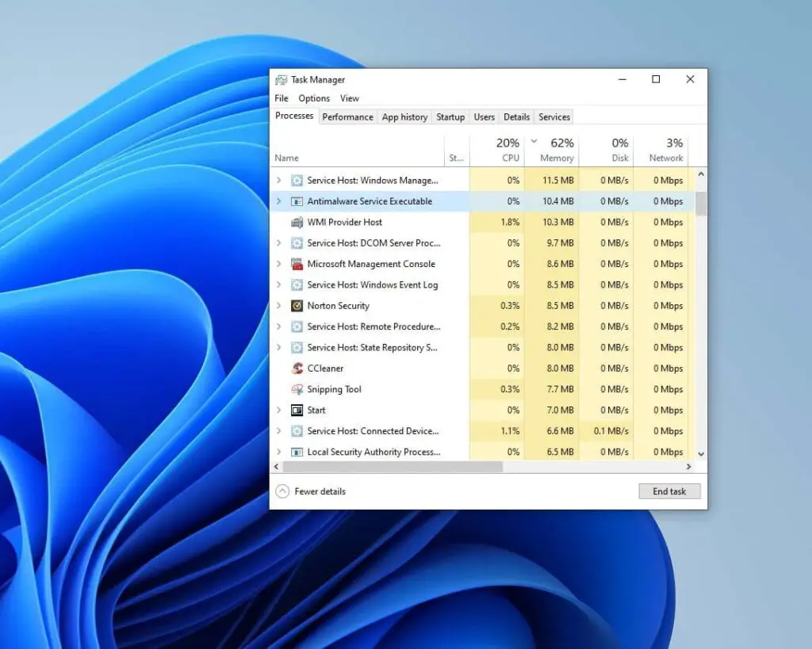The width and height of the screenshot is (812, 649).
Task: Expand the Antimalware Service Executable entry
Action: pos(278,201)
